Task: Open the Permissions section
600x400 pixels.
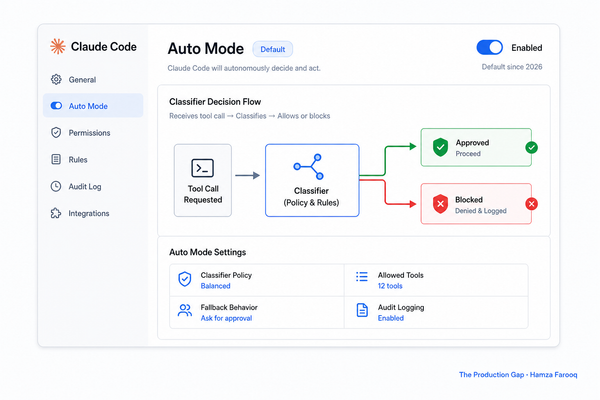Action: click(x=93, y=132)
